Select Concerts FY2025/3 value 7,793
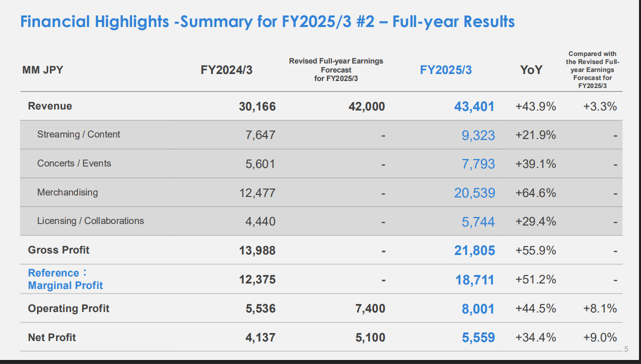 click(x=478, y=164)
